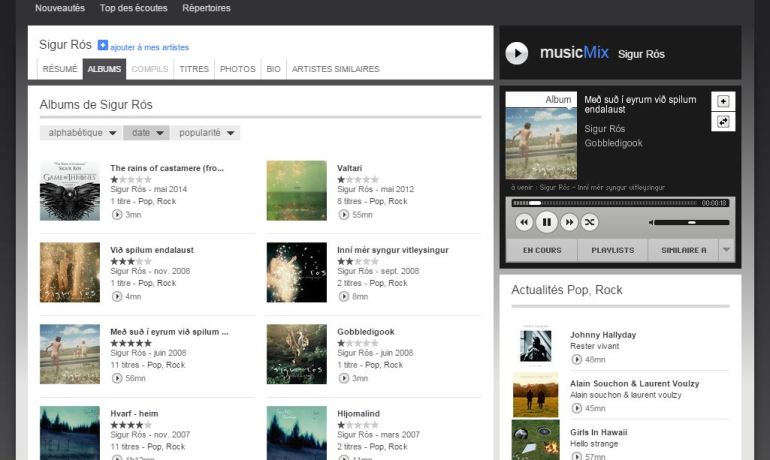Start the musicMix play button
Image resolution: width=770 pixels, height=460 pixels.
(x=517, y=53)
